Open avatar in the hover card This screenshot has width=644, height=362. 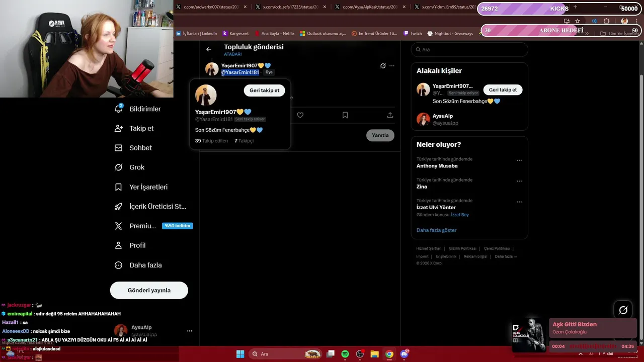tap(206, 95)
